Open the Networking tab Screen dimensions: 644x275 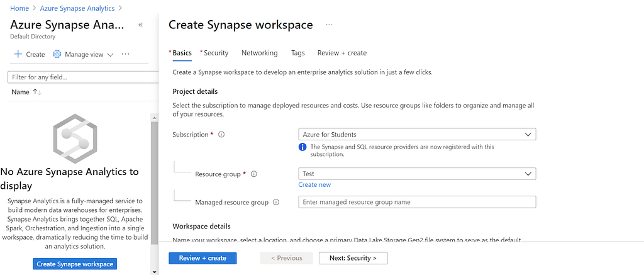[x=260, y=53]
